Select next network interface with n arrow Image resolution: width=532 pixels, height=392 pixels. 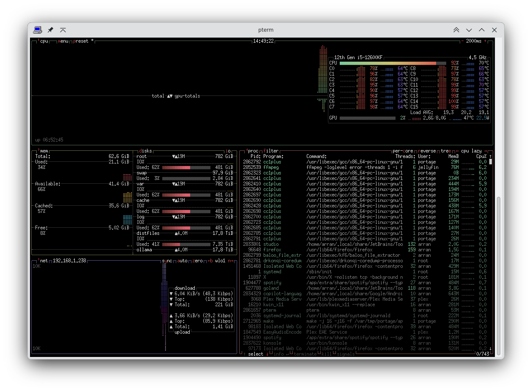pos(231,261)
